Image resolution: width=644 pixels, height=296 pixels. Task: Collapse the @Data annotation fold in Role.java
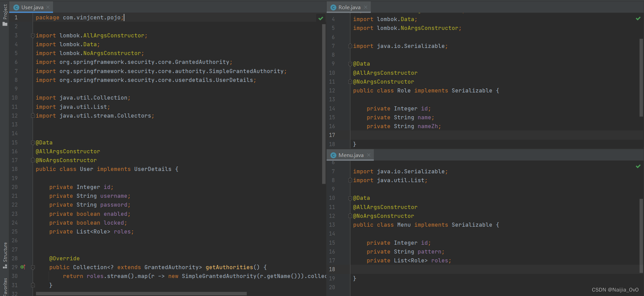(x=350, y=64)
